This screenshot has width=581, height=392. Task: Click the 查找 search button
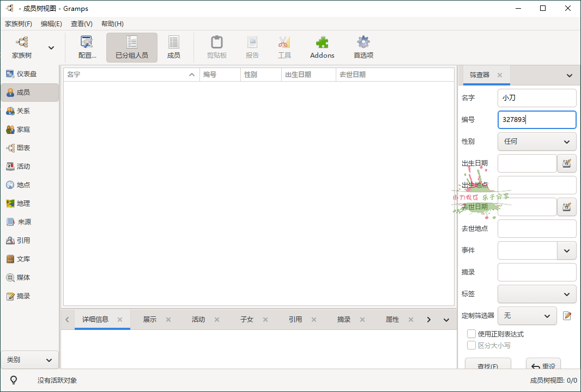tap(487, 365)
